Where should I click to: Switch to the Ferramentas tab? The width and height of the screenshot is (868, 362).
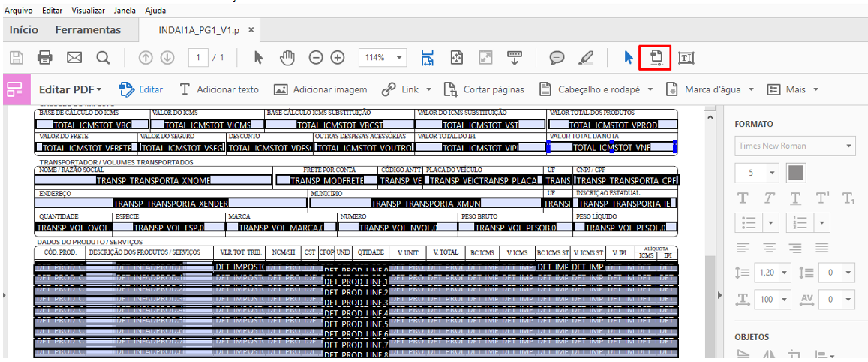click(88, 30)
